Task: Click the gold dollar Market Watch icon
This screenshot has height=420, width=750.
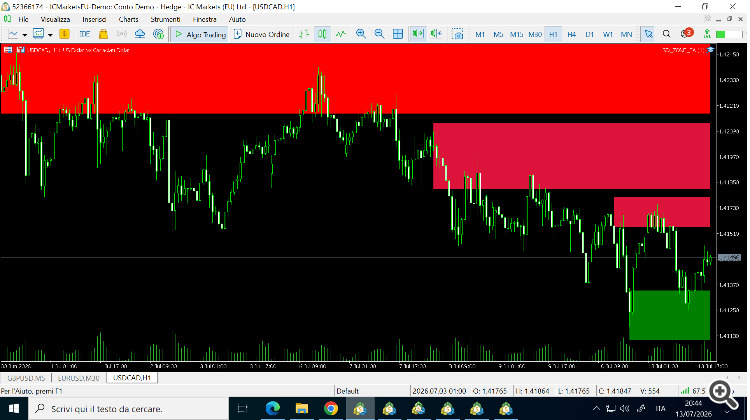Action: (x=64, y=34)
